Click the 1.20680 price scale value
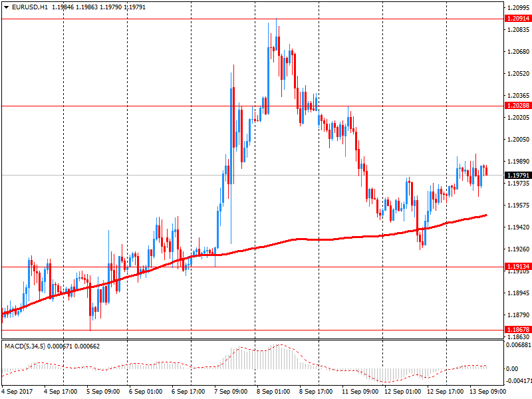Image resolution: width=532 pixels, height=399 pixels. (519, 52)
